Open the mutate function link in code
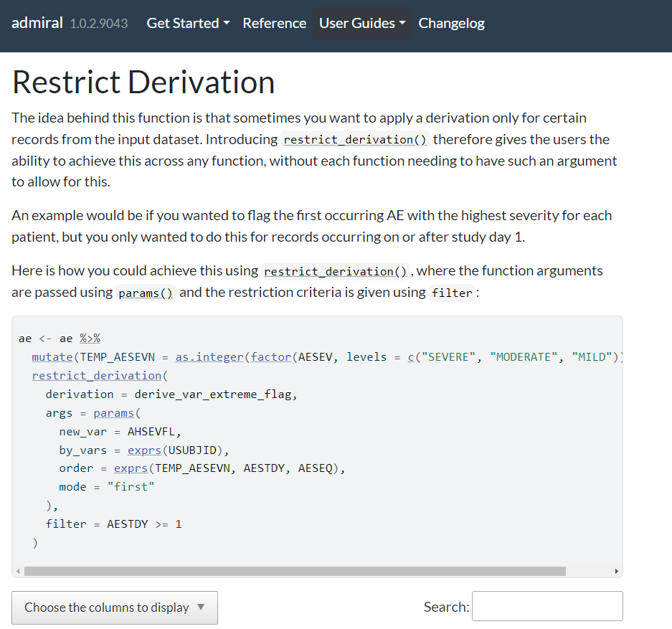This screenshot has width=672, height=629. (x=52, y=357)
